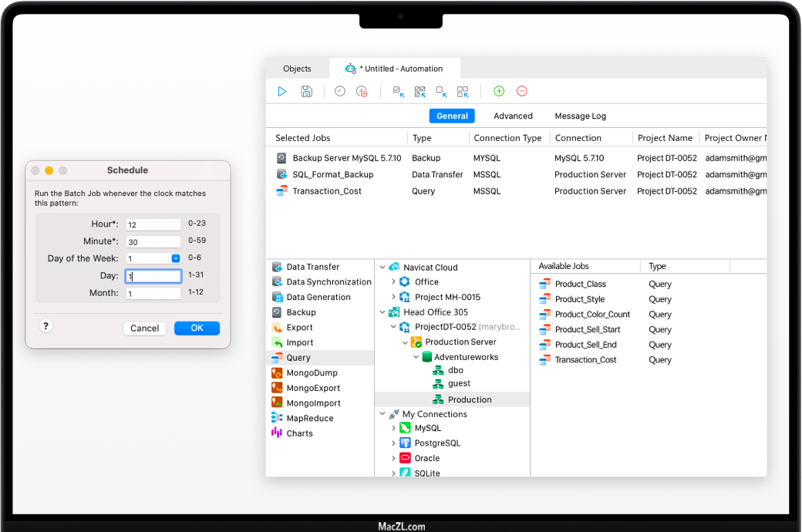Switch to the Advanced tab
Screen dimensions: 802x532
pyautogui.click(x=513, y=116)
